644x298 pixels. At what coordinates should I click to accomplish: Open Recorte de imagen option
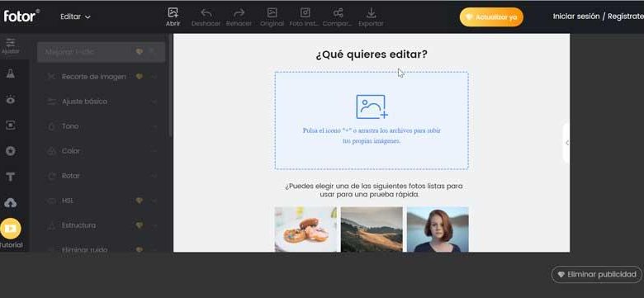click(x=102, y=77)
